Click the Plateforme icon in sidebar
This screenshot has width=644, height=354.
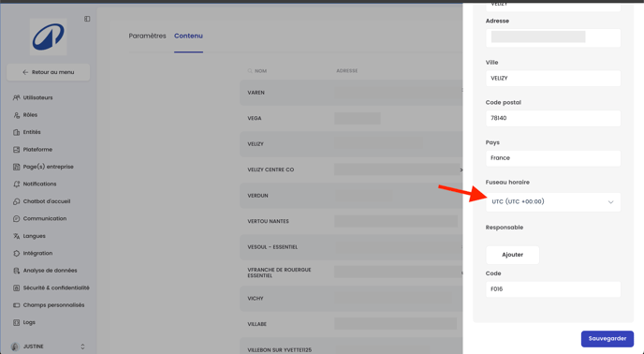[16, 150]
